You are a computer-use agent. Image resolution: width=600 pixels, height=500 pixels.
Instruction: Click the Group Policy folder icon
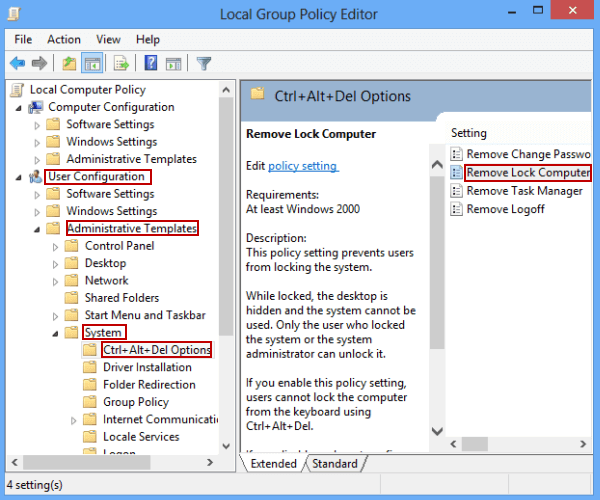90,402
